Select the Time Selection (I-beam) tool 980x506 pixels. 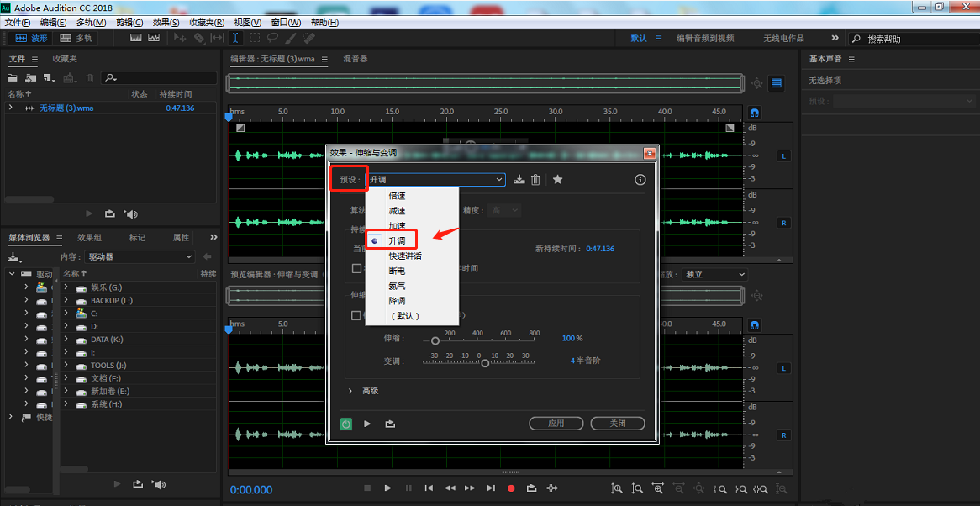pos(235,38)
